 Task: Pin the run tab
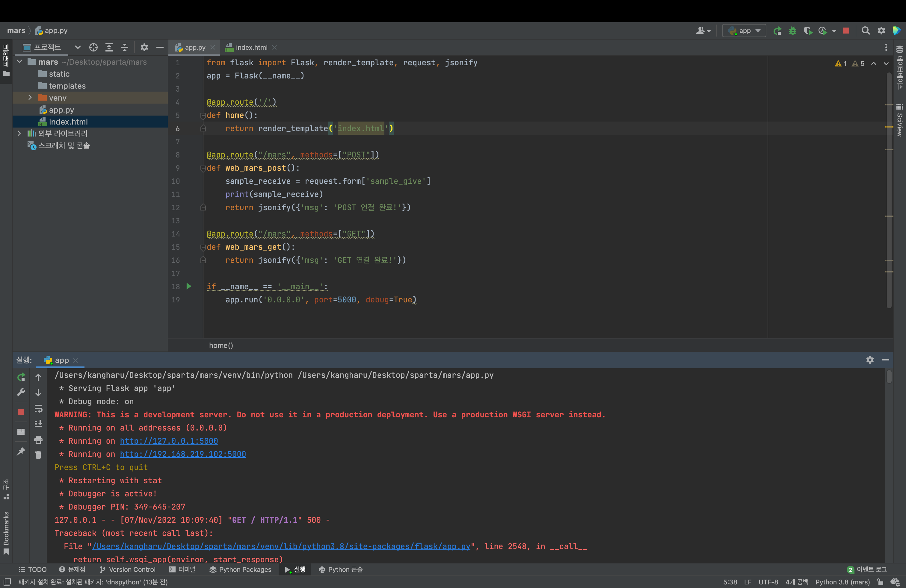21,451
